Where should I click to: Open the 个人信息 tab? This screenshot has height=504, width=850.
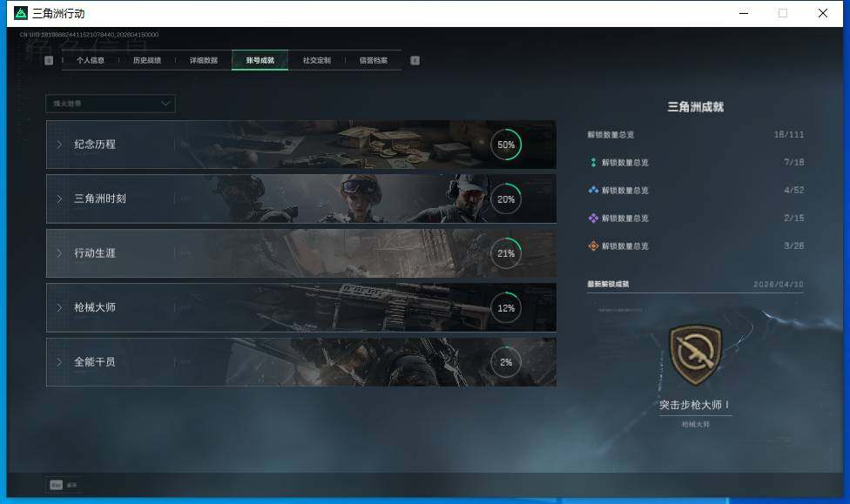[90, 60]
